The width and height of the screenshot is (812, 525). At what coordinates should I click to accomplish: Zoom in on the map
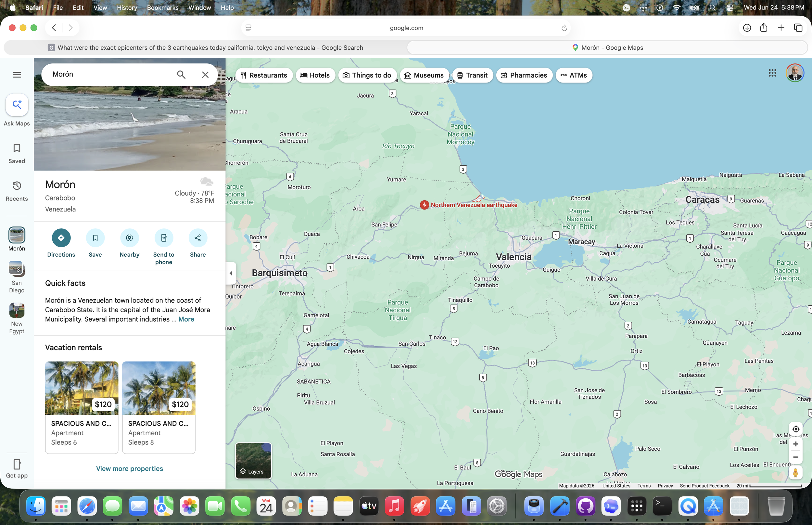click(x=796, y=444)
